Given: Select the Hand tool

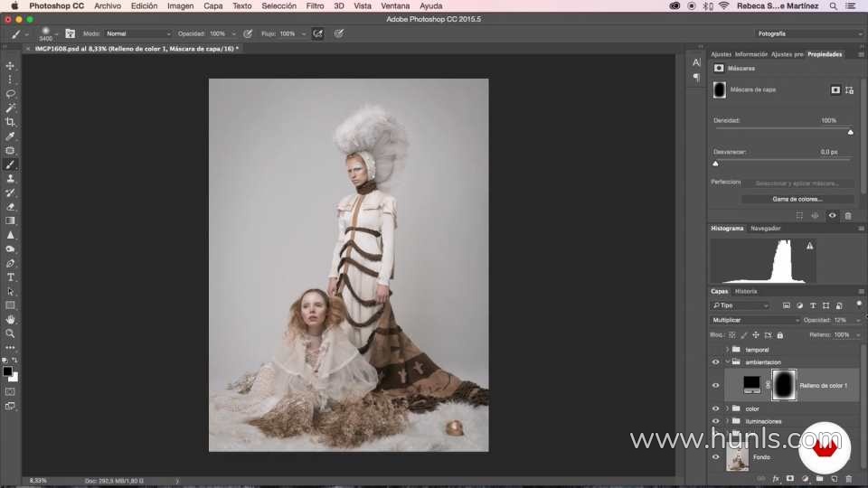Looking at the screenshot, I should [x=11, y=319].
